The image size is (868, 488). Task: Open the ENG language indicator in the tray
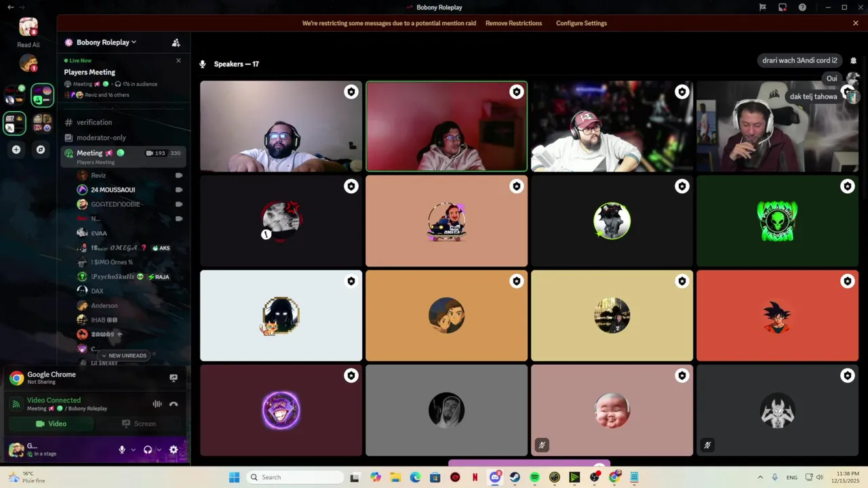coord(791,477)
